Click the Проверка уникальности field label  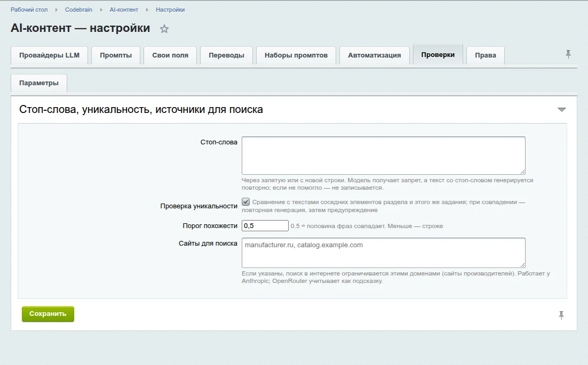click(x=198, y=206)
